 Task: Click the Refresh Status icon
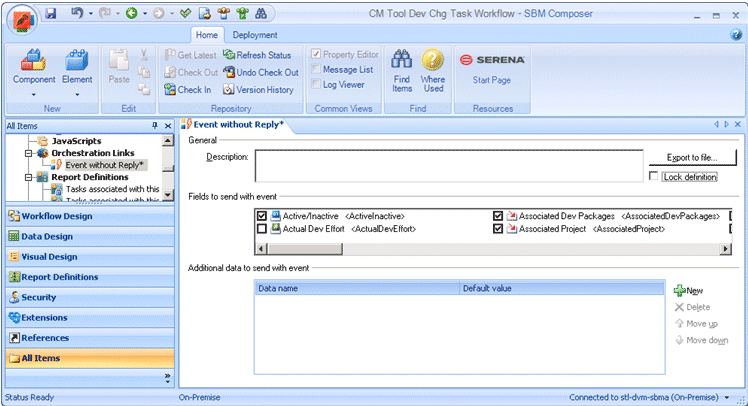tap(229, 55)
